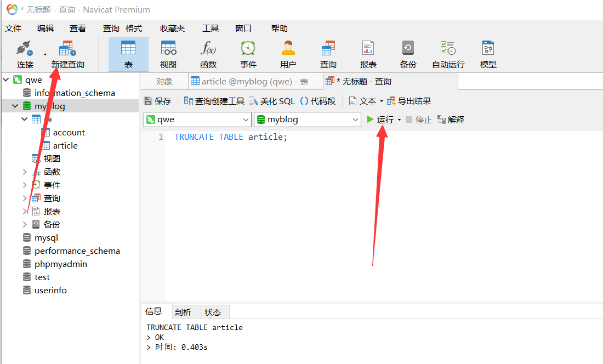Collapse the myblog database node
Viewport: 603px width, 364px height.
15,106
